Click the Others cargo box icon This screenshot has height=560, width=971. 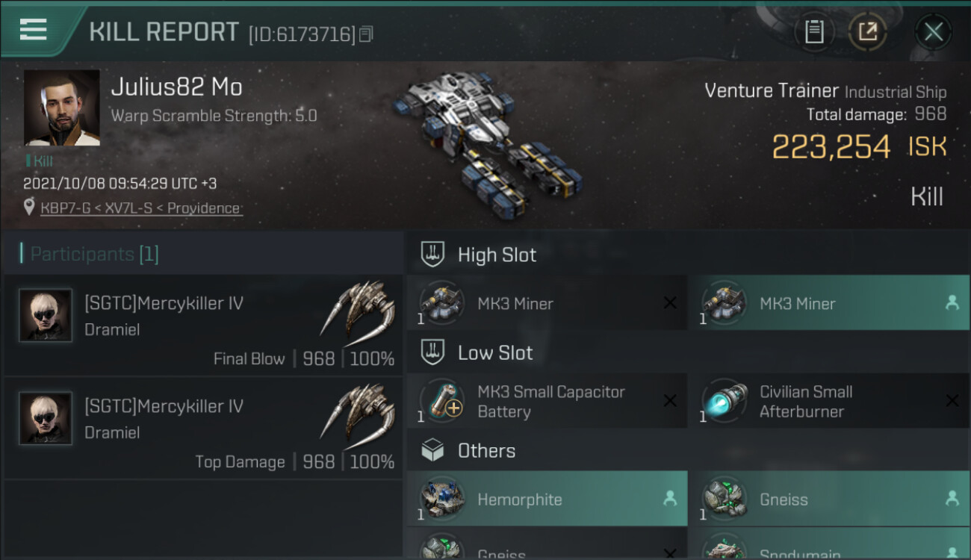(433, 450)
